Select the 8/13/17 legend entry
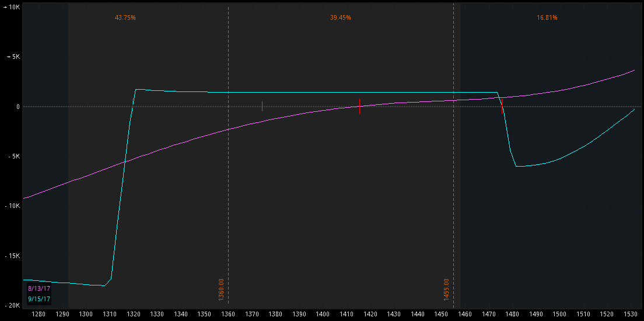The height and width of the screenshot is (321, 644). point(38,288)
